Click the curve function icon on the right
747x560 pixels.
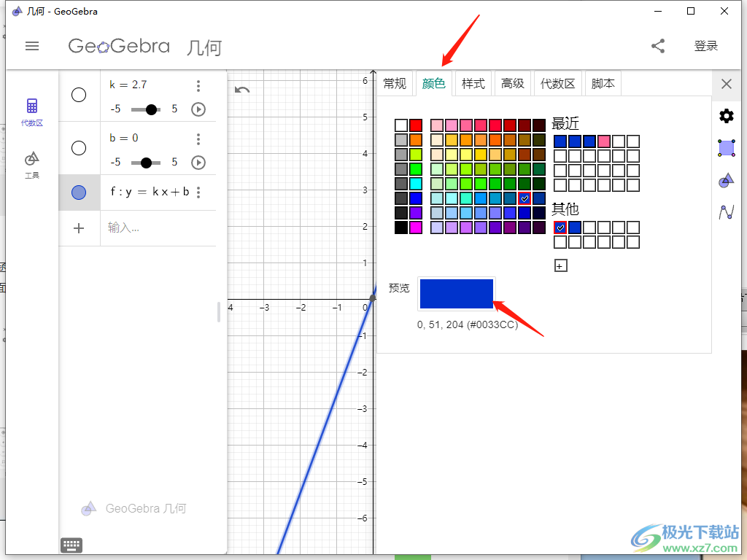(726, 212)
